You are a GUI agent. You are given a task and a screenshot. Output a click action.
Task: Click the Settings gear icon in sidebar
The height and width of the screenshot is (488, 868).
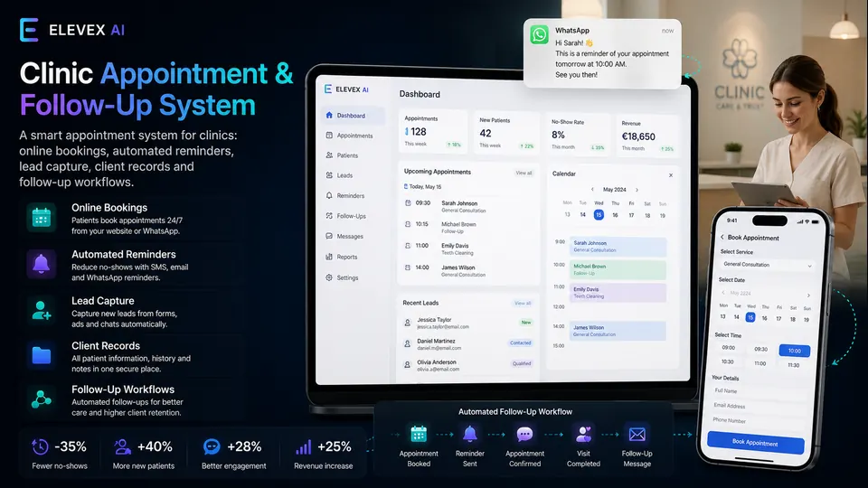(329, 277)
